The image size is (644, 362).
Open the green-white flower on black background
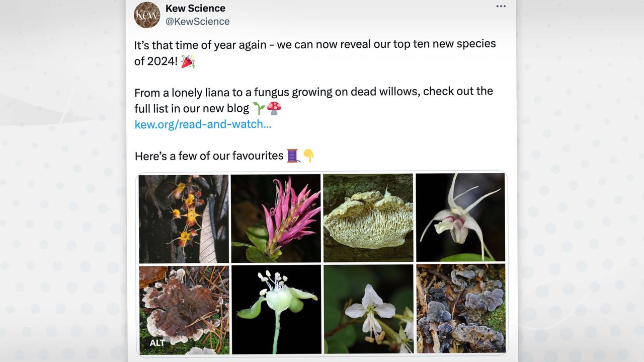pyautogui.click(x=276, y=310)
